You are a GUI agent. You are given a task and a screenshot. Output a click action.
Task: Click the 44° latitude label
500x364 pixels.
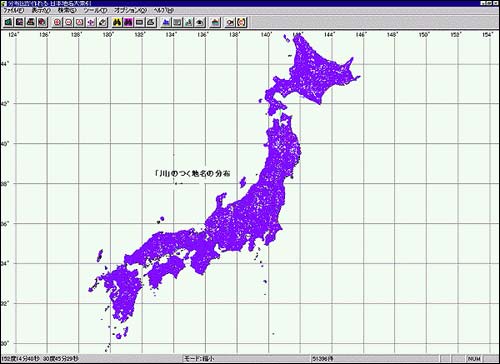(x=4, y=64)
